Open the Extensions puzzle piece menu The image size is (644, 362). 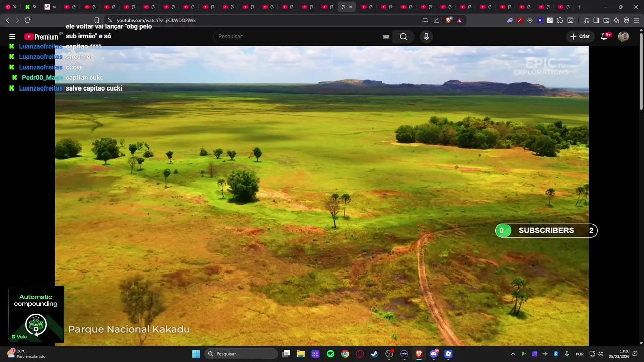pos(560,20)
